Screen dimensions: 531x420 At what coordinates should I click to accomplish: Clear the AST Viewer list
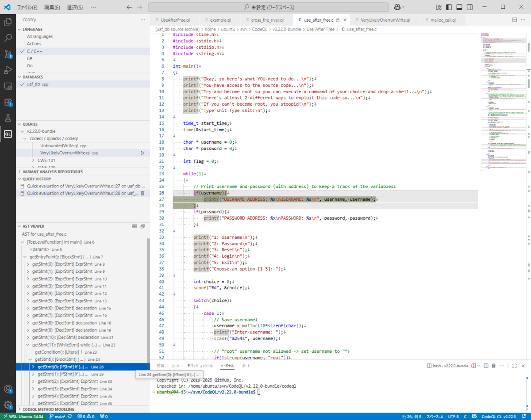tap(135, 226)
